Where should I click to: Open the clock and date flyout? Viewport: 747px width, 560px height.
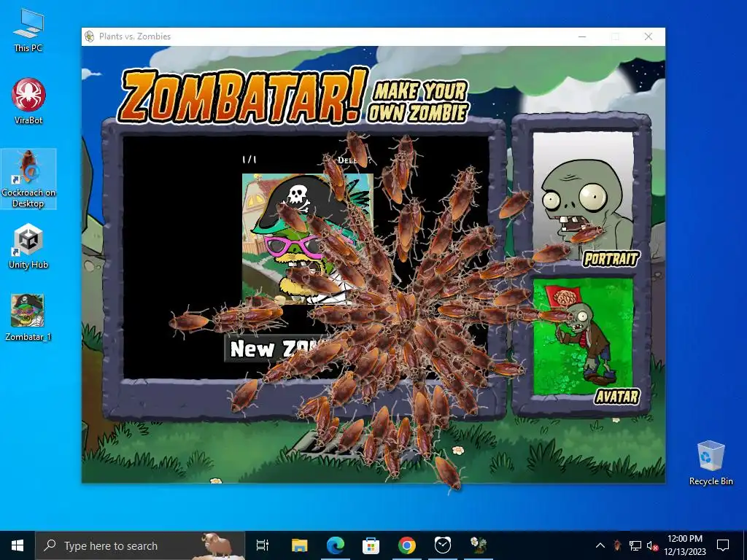[x=684, y=545]
